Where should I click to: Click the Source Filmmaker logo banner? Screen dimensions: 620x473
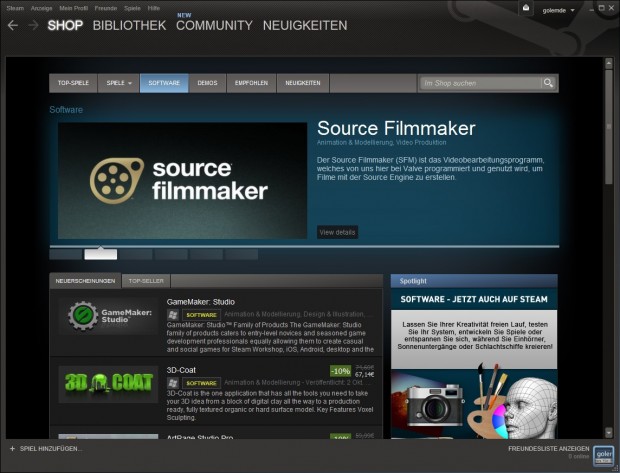click(182, 180)
